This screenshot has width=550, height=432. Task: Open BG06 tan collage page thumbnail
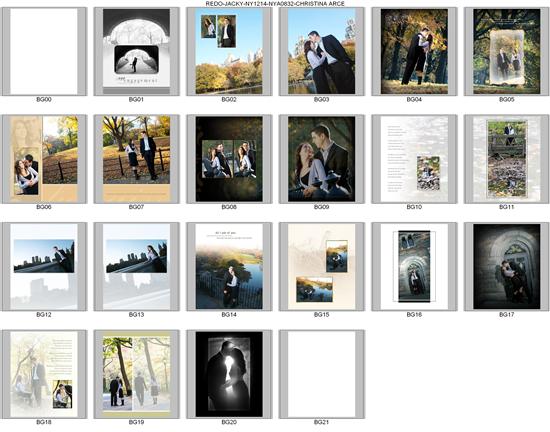point(44,159)
